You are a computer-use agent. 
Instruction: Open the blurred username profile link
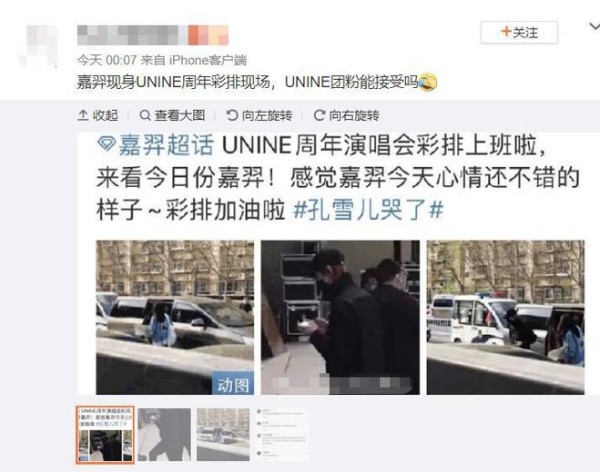[153, 35]
